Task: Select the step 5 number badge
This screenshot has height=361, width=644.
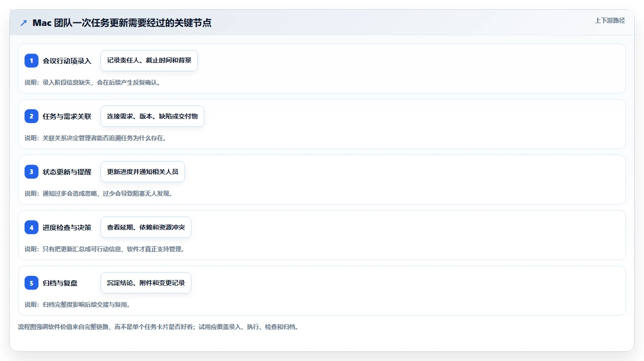Action: coord(32,283)
